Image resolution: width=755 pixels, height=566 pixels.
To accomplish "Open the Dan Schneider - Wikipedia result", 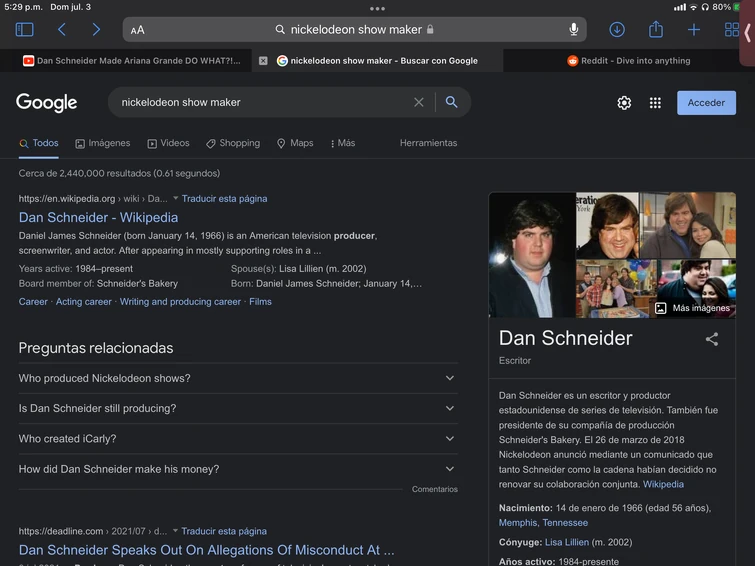I will (x=98, y=217).
